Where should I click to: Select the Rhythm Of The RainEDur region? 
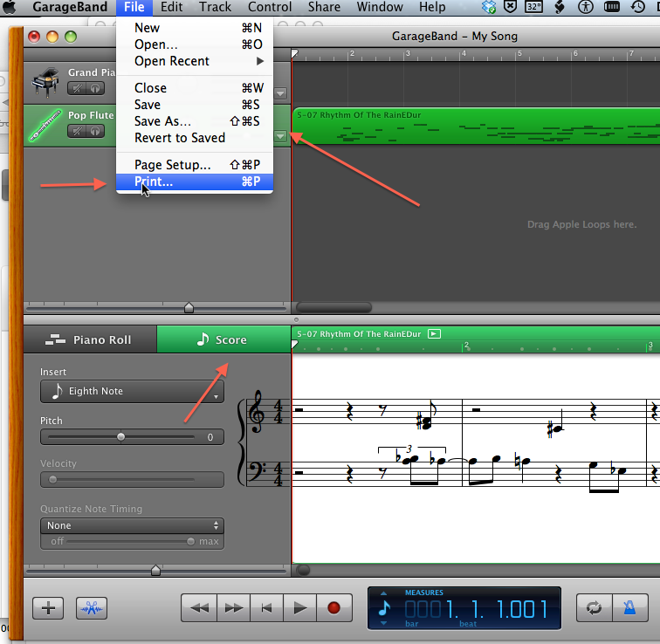pyautogui.click(x=476, y=127)
